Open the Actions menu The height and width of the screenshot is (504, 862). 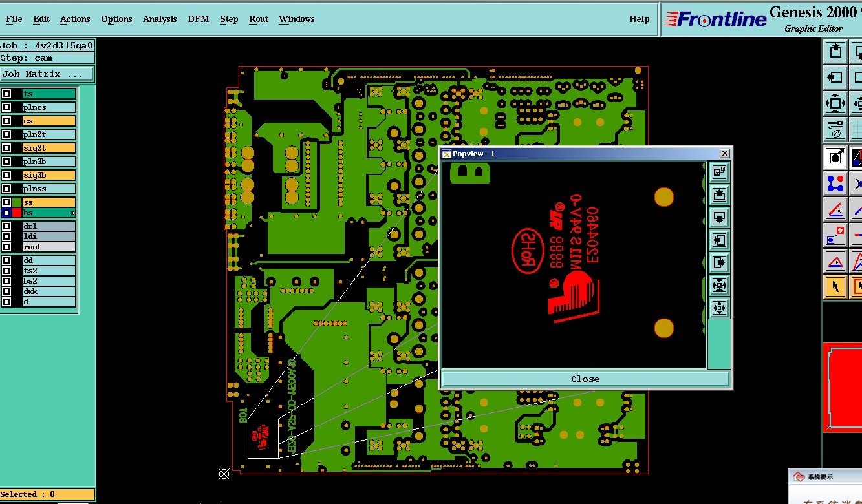point(75,19)
